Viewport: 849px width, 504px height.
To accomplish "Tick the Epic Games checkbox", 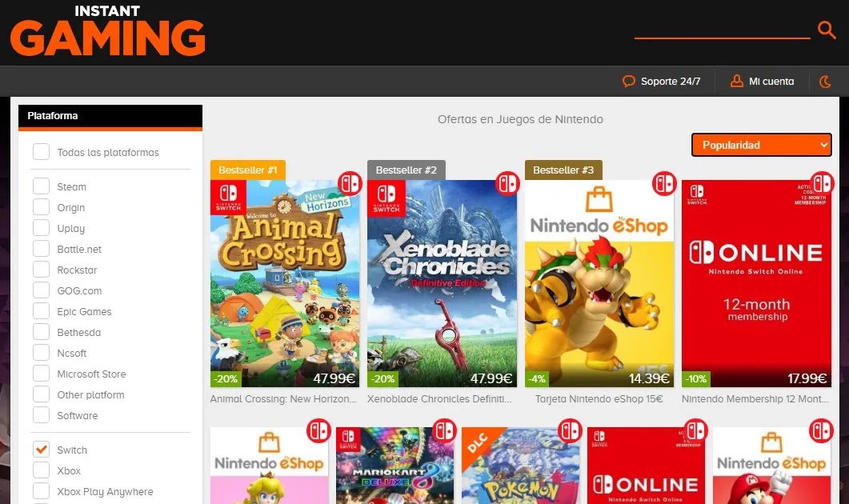I will (x=41, y=310).
